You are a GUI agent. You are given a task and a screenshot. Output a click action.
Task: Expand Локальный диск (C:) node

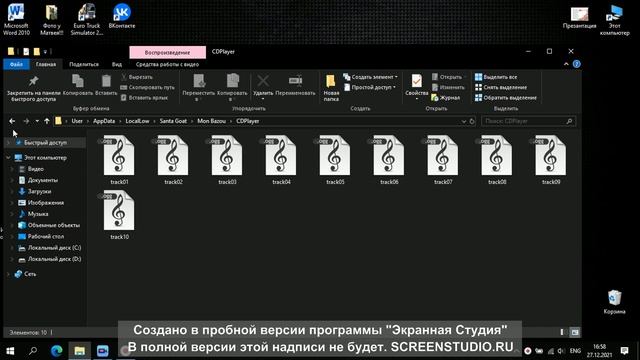(x=12, y=248)
